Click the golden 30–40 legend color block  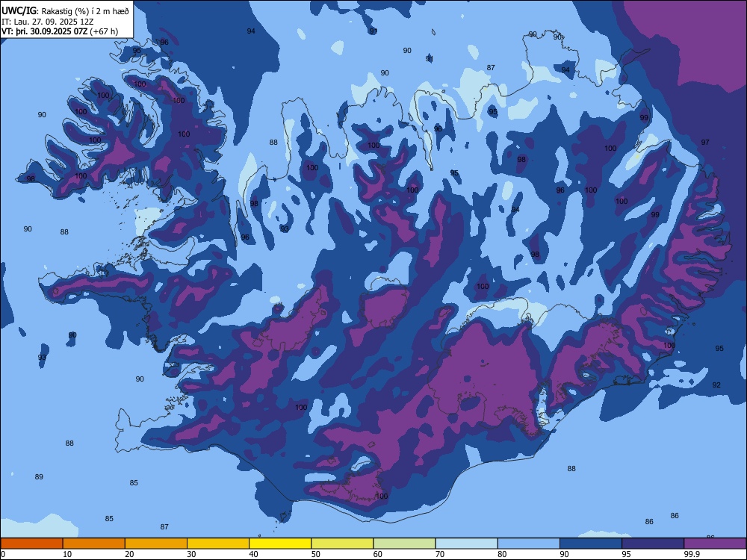[x=218, y=544]
